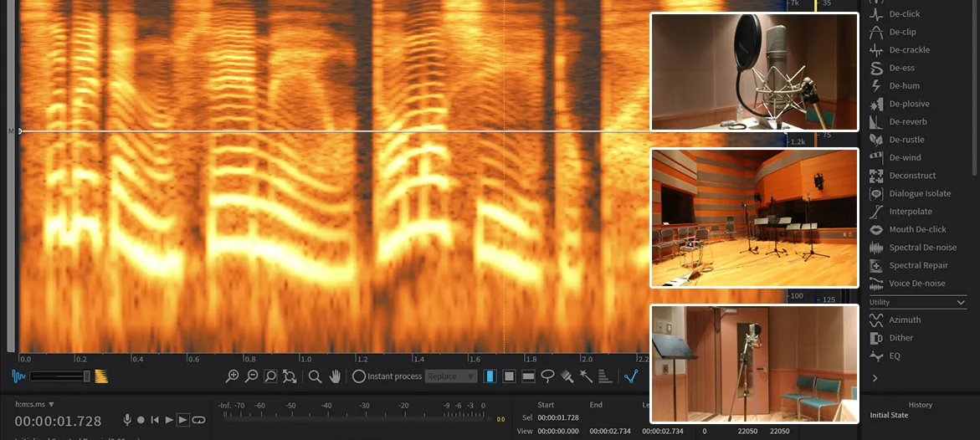Collapse the Utility section chevron
Screen dimensions: 980x440
[x=962, y=303]
